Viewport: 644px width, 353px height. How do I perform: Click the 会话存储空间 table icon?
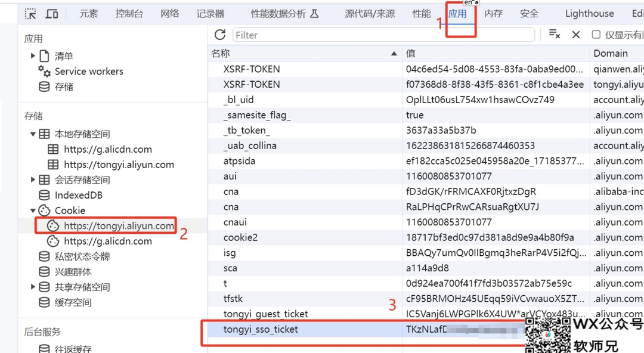[44, 179]
